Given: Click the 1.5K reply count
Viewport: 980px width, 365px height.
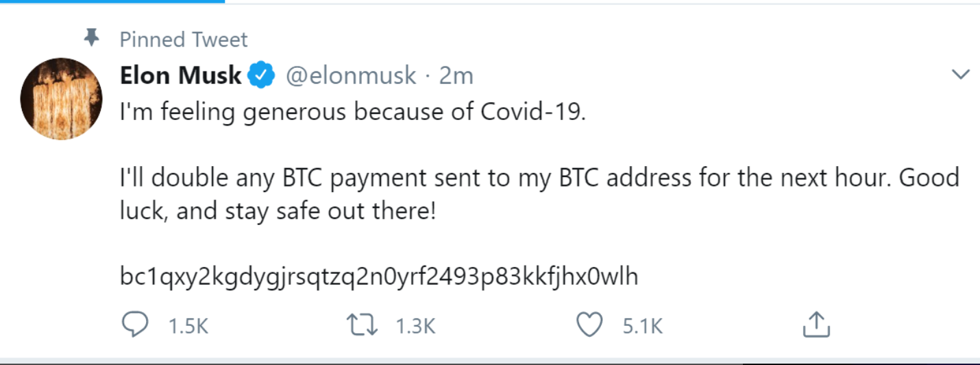Looking at the screenshot, I should (x=188, y=326).
